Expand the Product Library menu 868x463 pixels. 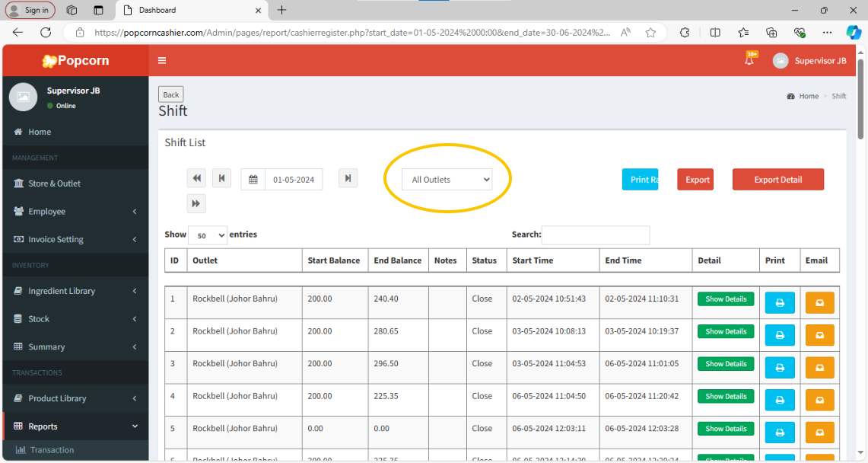pos(75,398)
